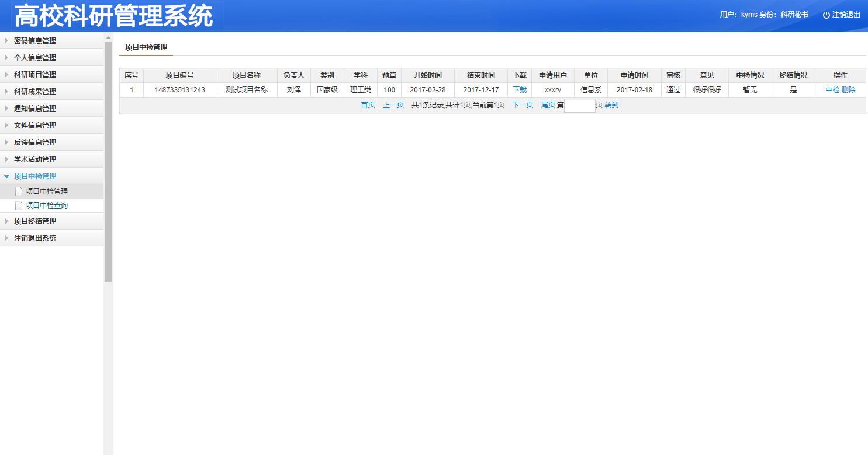Collapse the 项目中检管理 section arrow

pos(6,176)
